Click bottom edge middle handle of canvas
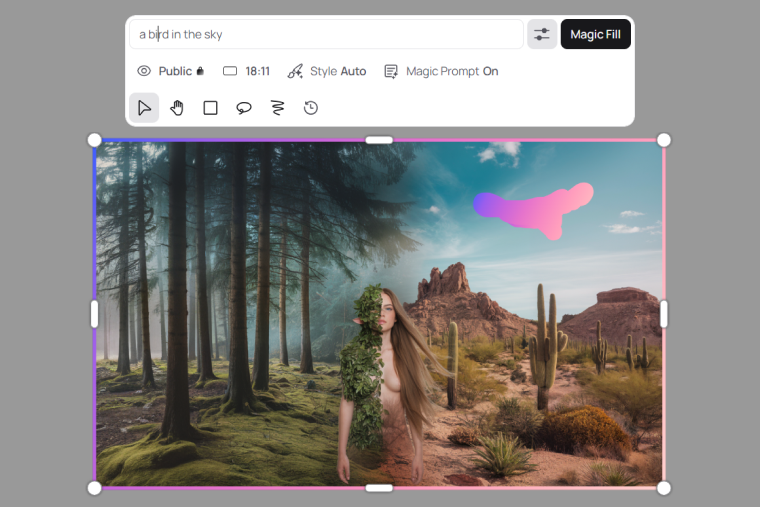Viewport: 760px width, 507px height. click(x=379, y=488)
